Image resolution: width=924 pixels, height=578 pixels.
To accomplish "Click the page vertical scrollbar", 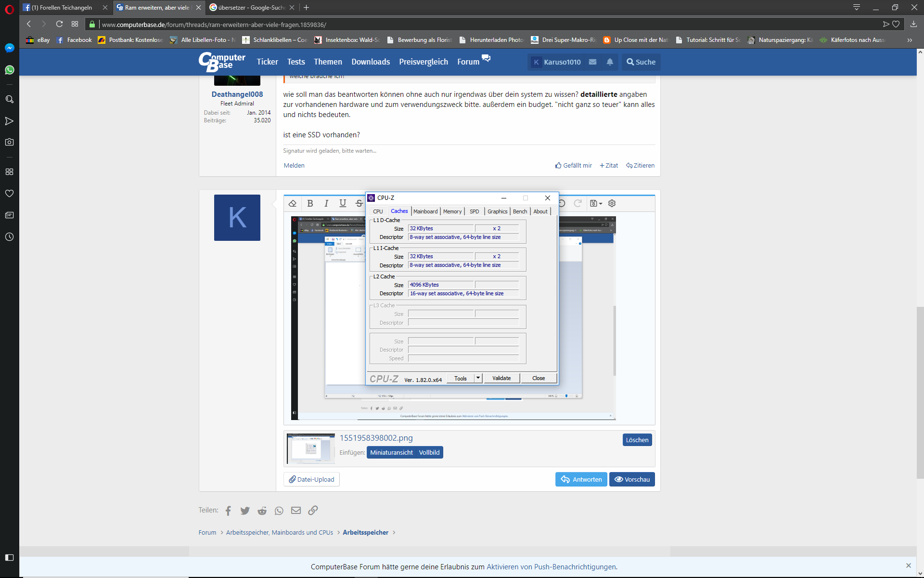I will click(920, 393).
